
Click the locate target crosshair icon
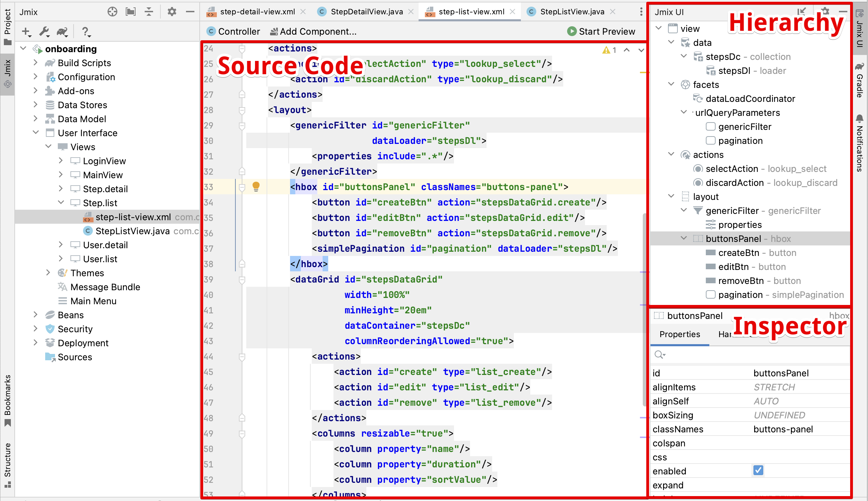(112, 12)
